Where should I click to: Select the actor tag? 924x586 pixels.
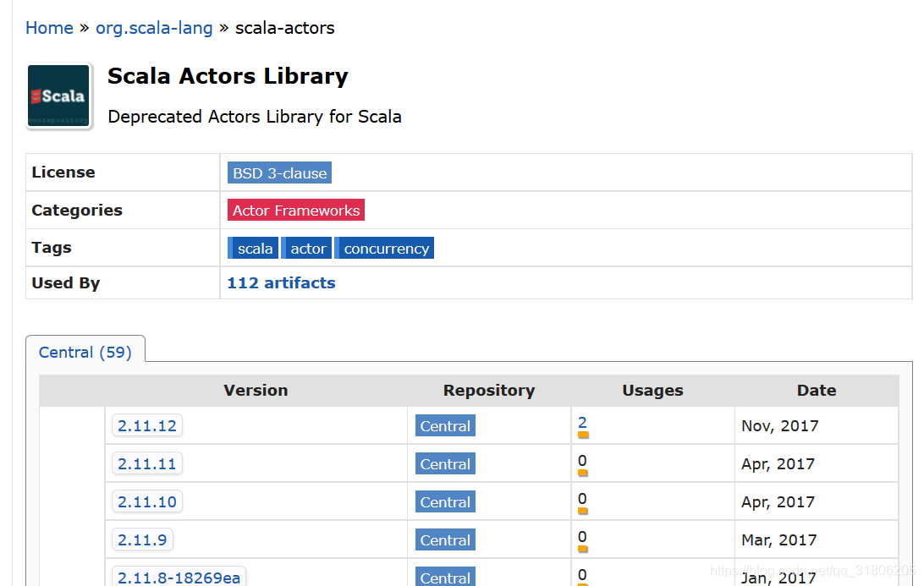306,248
